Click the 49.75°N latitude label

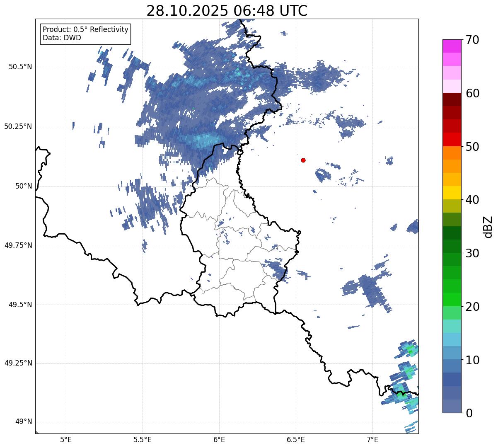18,245
